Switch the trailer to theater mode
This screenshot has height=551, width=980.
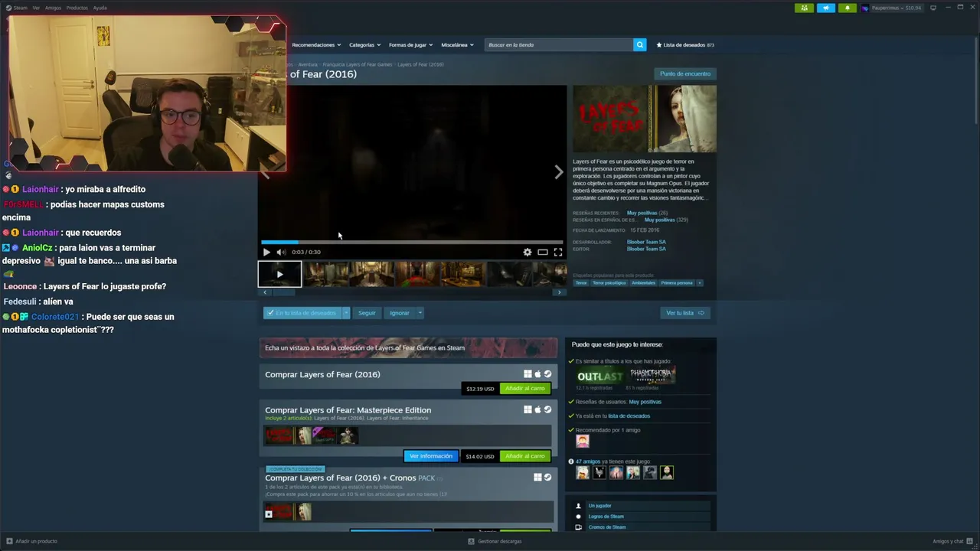click(x=542, y=252)
